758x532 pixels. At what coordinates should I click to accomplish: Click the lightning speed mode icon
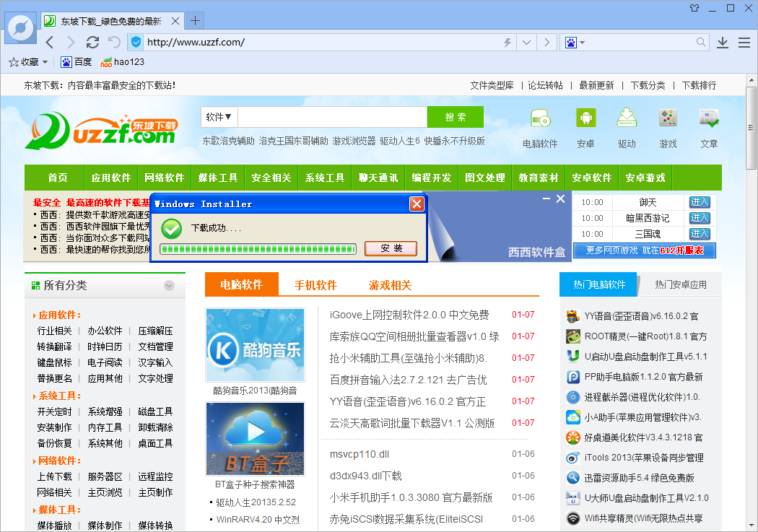point(507,43)
